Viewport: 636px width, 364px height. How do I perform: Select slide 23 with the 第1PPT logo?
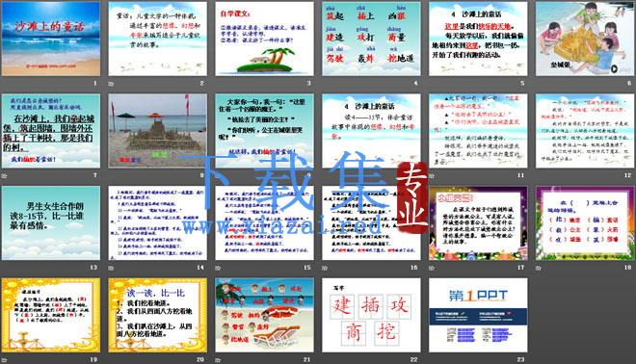click(478, 315)
